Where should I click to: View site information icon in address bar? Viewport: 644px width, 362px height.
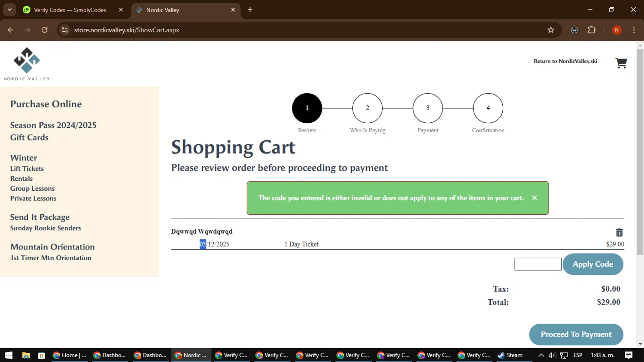tap(65, 30)
